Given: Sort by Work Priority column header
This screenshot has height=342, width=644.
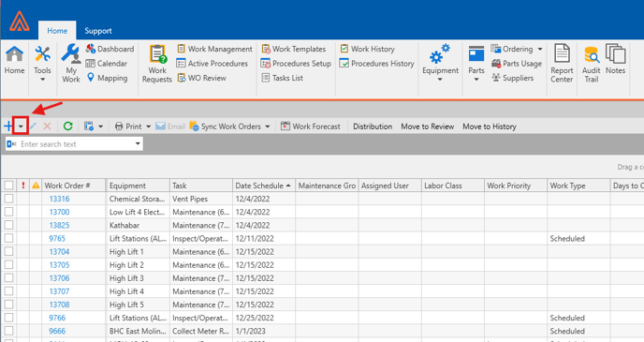Looking at the screenshot, I should 516,186.
